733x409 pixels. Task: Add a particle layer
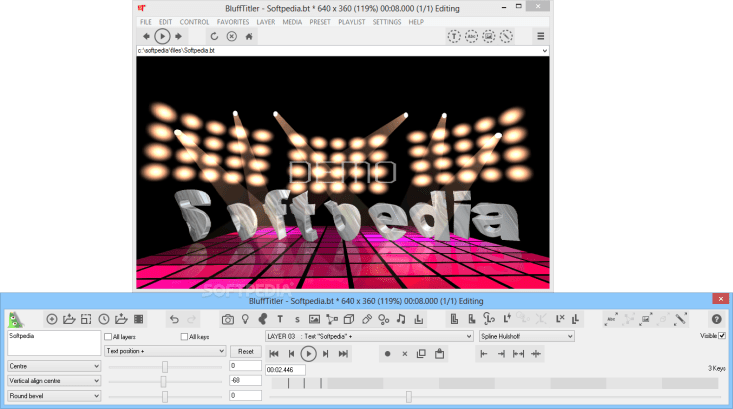(x=384, y=319)
